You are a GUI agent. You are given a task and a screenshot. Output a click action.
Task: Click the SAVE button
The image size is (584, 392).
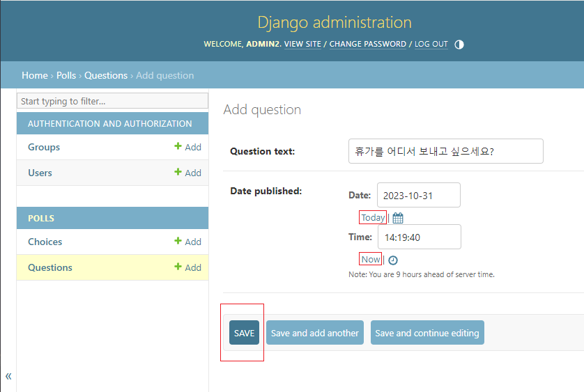click(x=245, y=332)
